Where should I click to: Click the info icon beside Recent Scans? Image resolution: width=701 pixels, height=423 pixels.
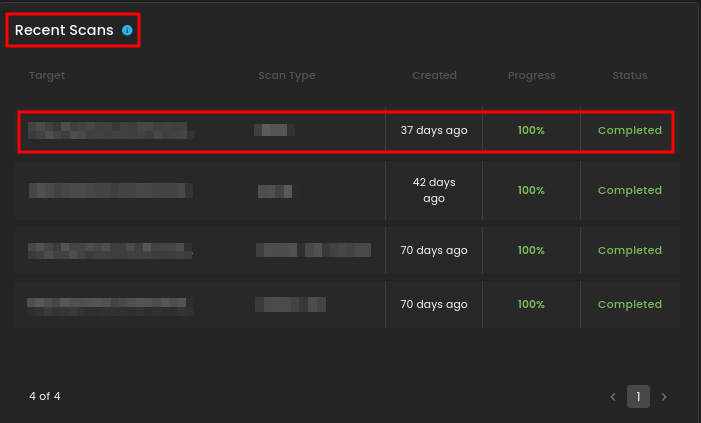[127, 31]
